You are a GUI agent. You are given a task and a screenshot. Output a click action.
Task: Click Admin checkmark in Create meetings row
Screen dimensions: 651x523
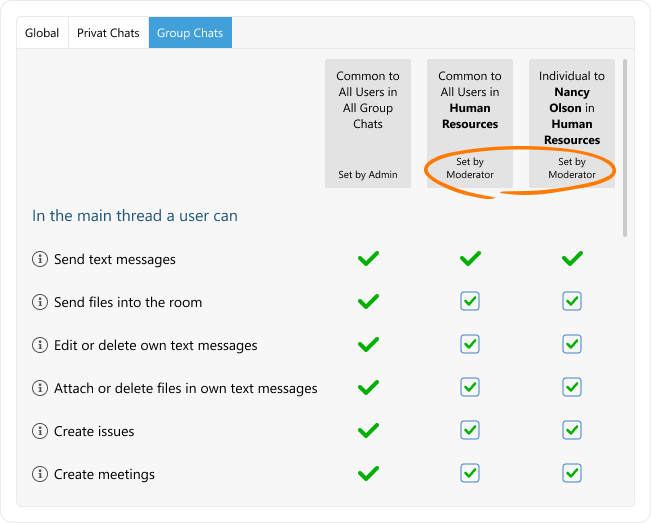tap(368, 473)
